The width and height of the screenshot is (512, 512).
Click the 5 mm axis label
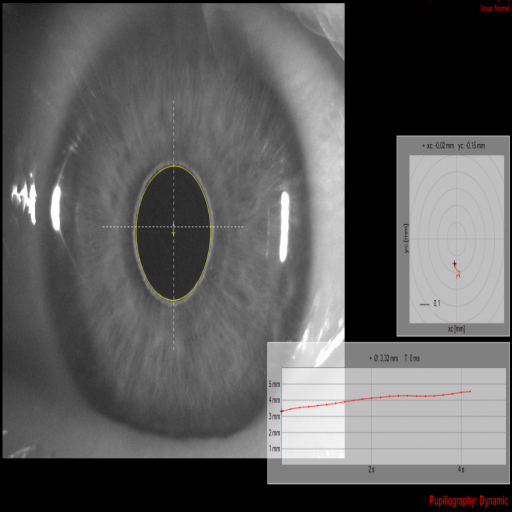(x=274, y=384)
